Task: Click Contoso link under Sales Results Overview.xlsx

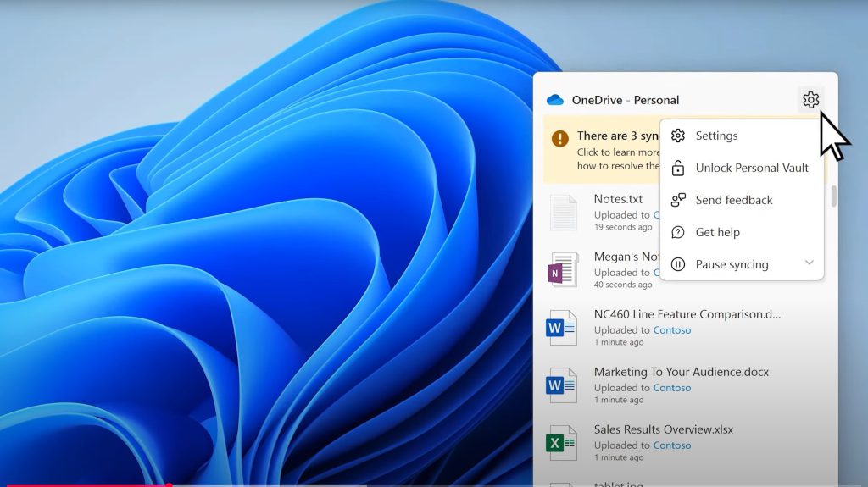Action: pos(671,445)
